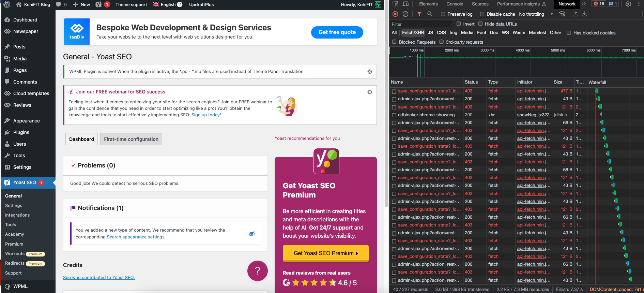Dismiss the WPML plugin notice
The height and width of the screenshot is (293, 644).
click(x=370, y=72)
